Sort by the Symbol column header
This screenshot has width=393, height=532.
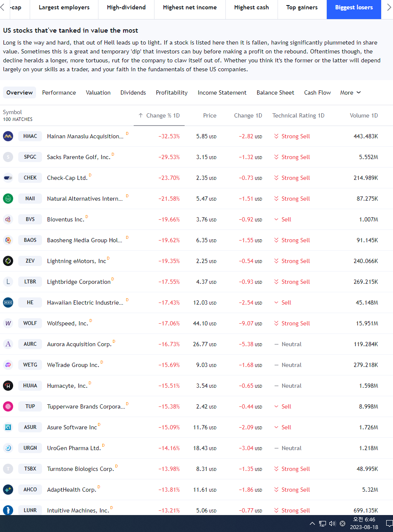pos(12,112)
